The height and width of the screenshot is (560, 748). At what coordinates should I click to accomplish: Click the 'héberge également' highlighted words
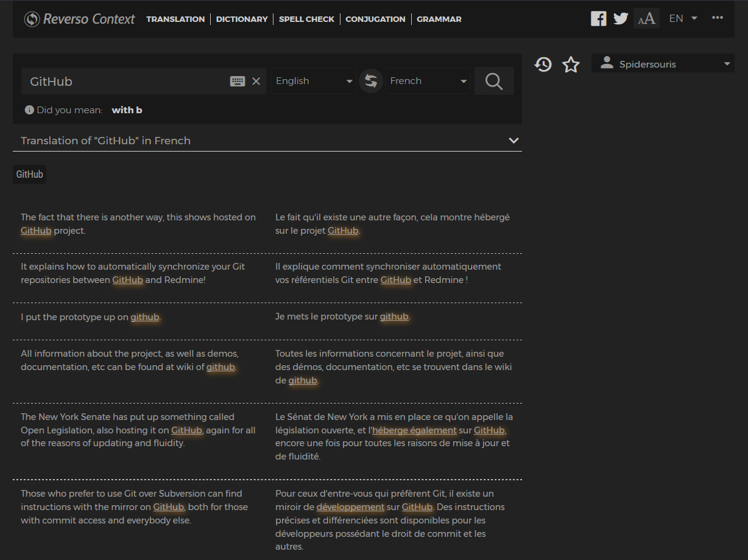pos(414,430)
